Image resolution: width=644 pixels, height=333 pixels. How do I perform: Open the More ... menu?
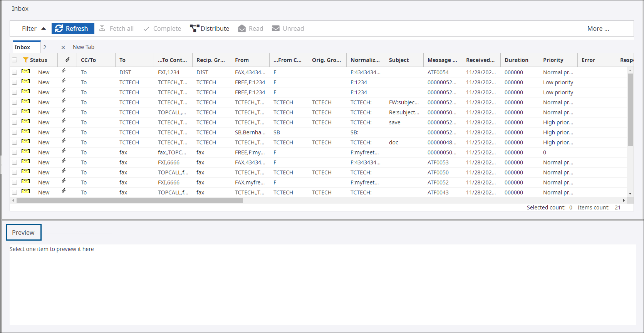(598, 28)
